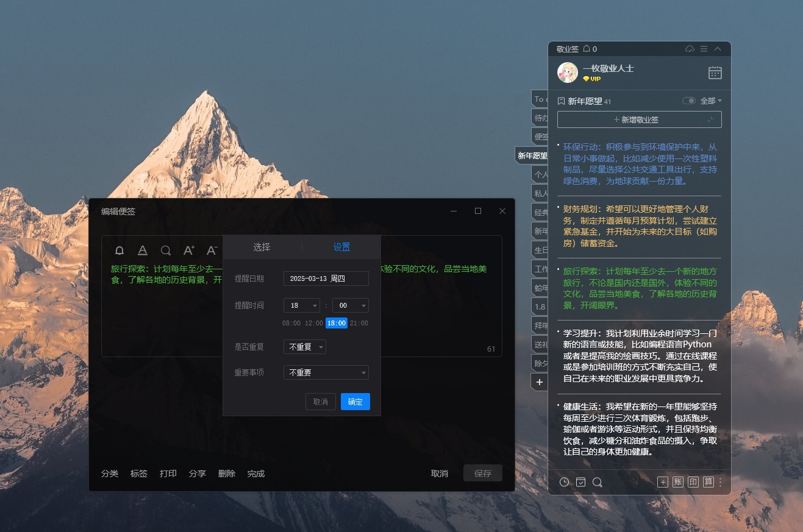Open the 财务规划 note in the sidebar

(x=640, y=225)
